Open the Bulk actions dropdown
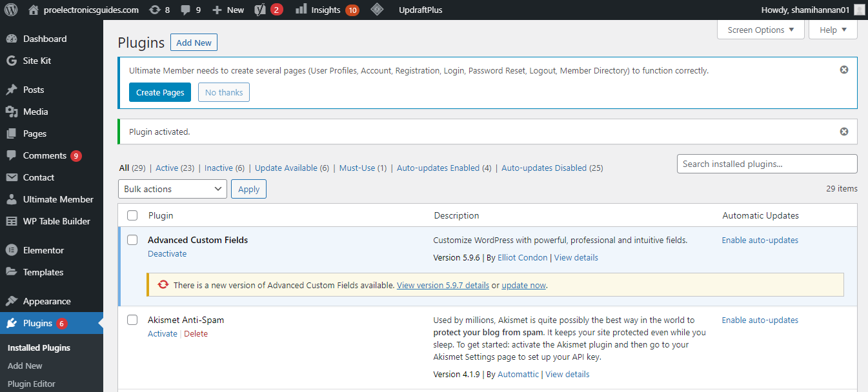The image size is (868, 392). 172,189
